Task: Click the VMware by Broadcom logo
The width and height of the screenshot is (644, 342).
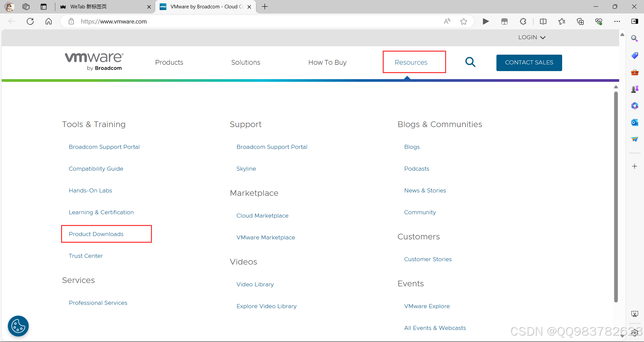Action: click(x=94, y=61)
